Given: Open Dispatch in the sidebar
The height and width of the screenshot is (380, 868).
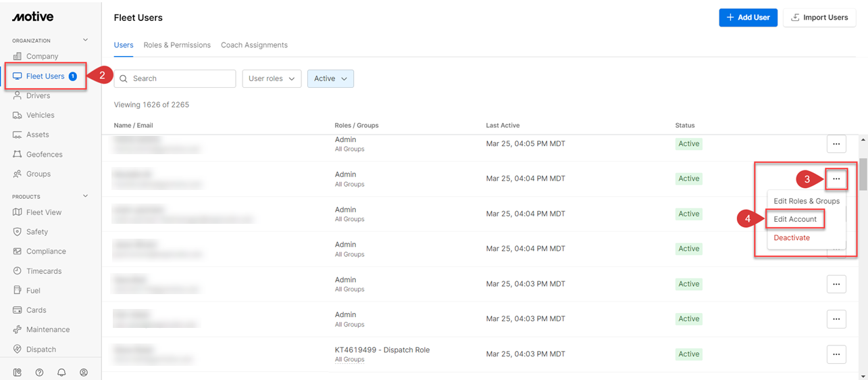Looking at the screenshot, I should pos(41,350).
